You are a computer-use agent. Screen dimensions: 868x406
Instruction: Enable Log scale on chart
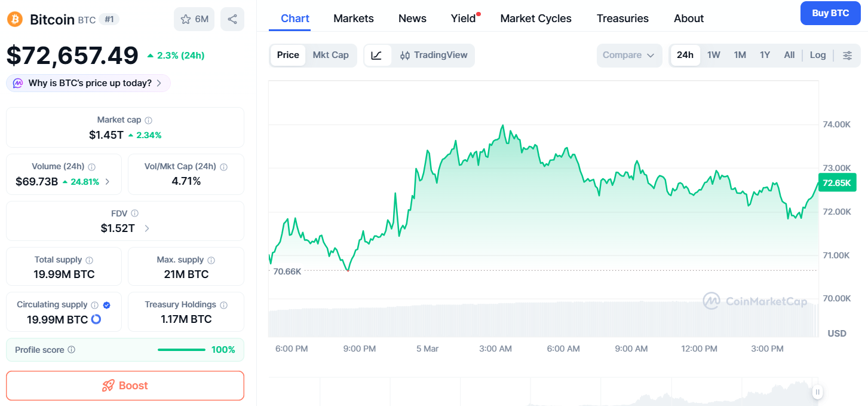click(818, 56)
